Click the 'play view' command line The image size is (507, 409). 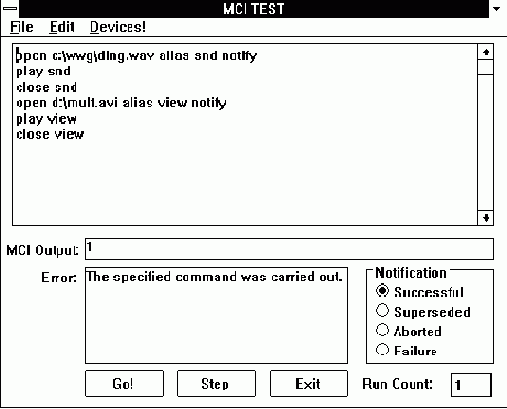click(x=47, y=119)
